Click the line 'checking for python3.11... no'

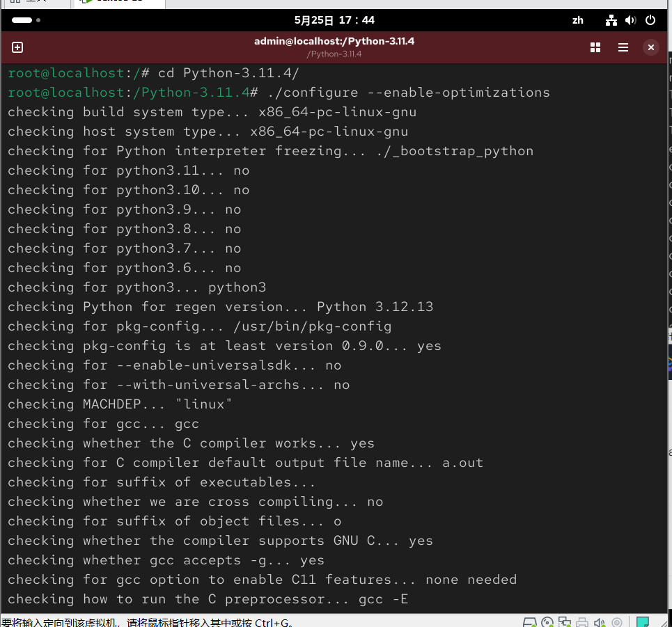coord(129,170)
